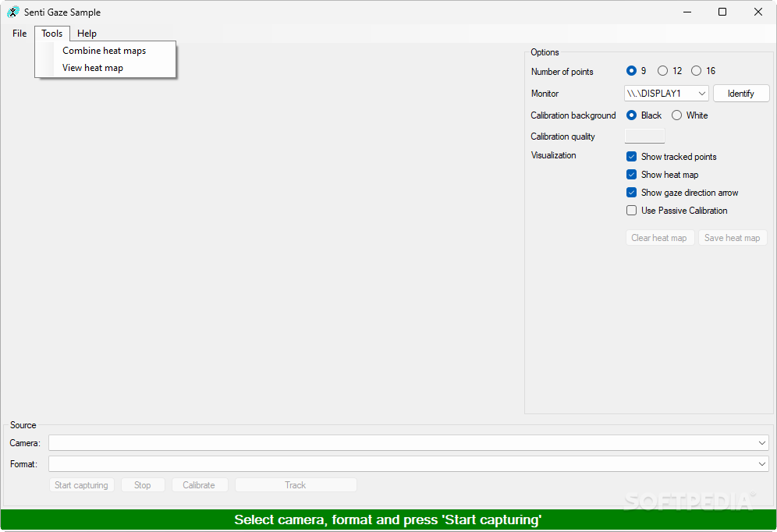Maximize the Senti Gaze Sample window

click(722, 12)
